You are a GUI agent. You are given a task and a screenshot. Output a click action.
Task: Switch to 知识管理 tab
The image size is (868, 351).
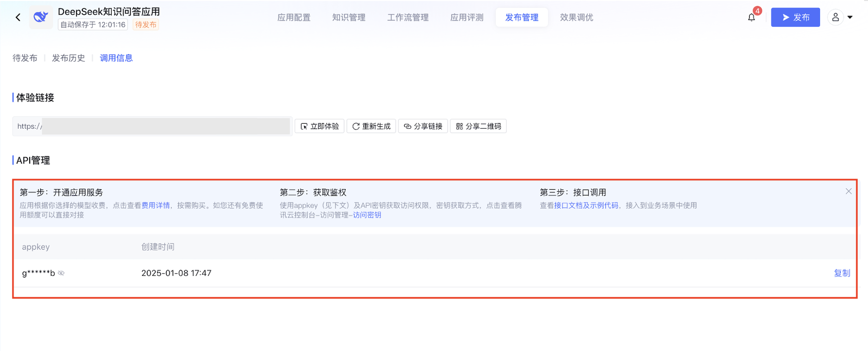349,18
